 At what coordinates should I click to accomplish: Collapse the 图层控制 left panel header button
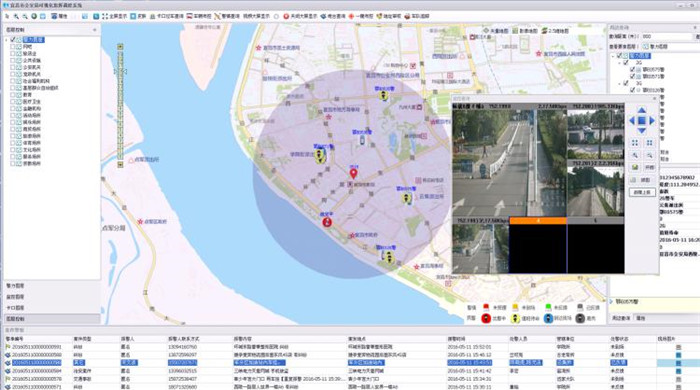[x=94, y=30]
